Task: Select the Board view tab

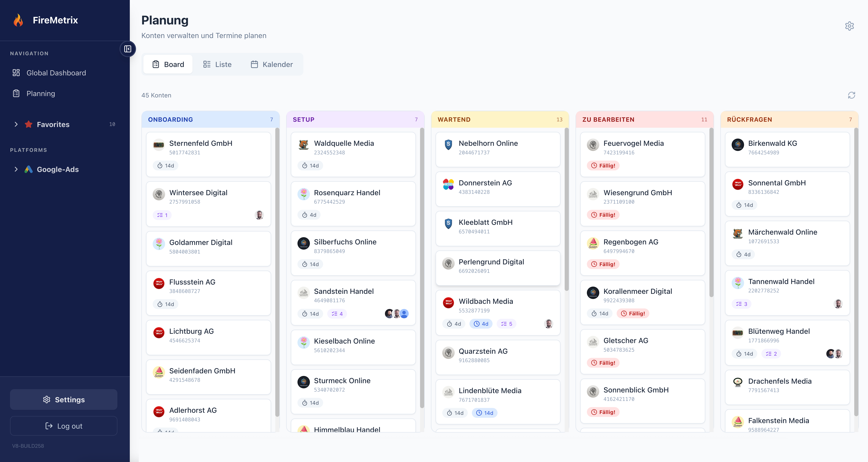Action: click(x=168, y=64)
